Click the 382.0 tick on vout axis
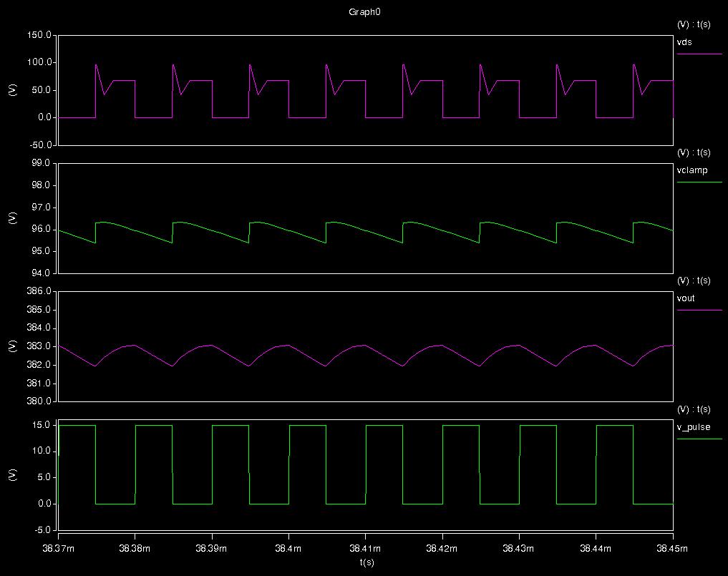The image size is (728, 576). [x=39, y=366]
